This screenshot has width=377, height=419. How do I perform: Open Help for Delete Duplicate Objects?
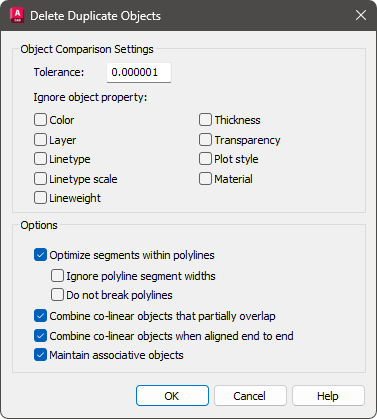(328, 396)
